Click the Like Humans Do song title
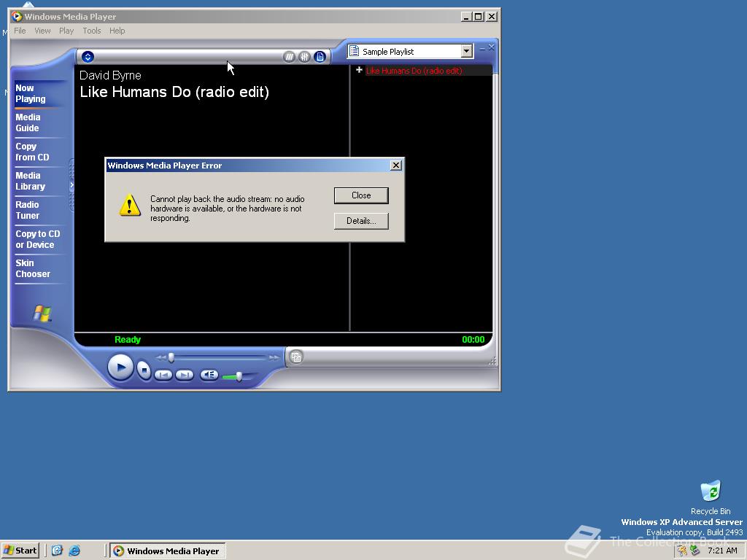 coord(174,92)
